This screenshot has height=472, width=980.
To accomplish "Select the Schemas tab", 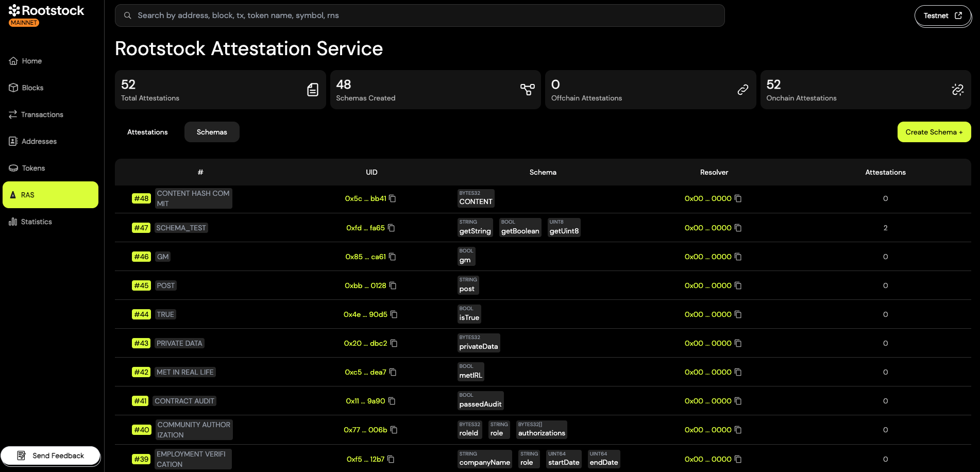I will pyautogui.click(x=212, y=132).
